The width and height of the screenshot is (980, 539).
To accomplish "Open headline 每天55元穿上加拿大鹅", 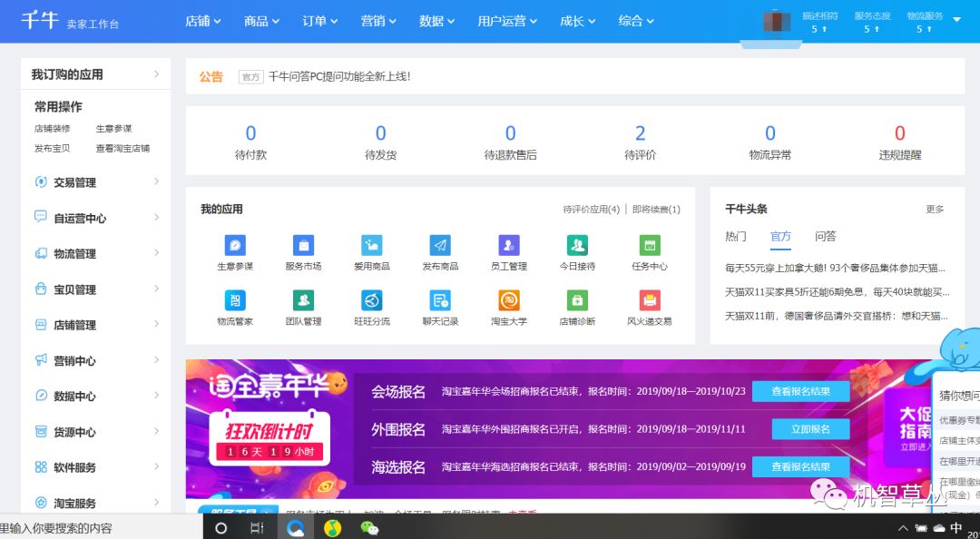I will (835, 268).
